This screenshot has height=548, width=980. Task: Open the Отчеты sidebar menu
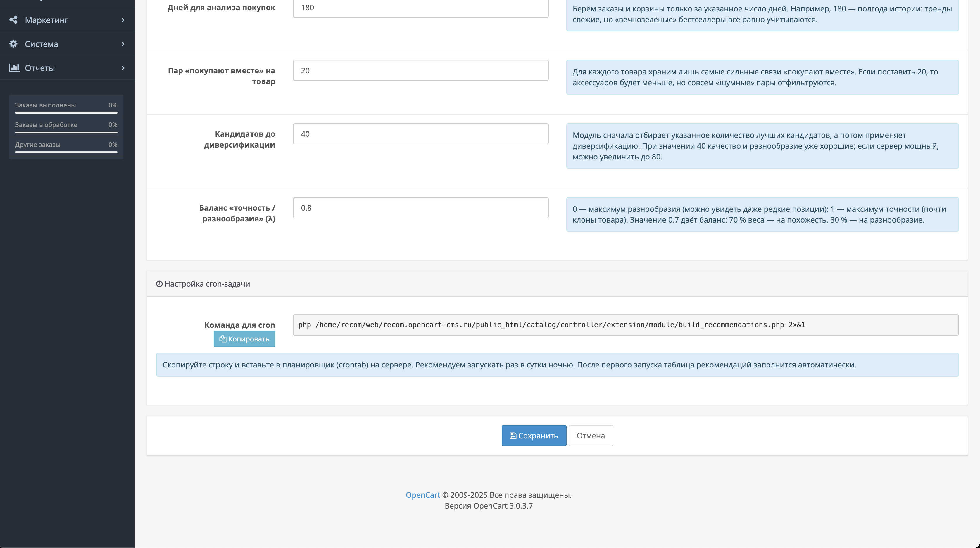[x=67, y=68]
